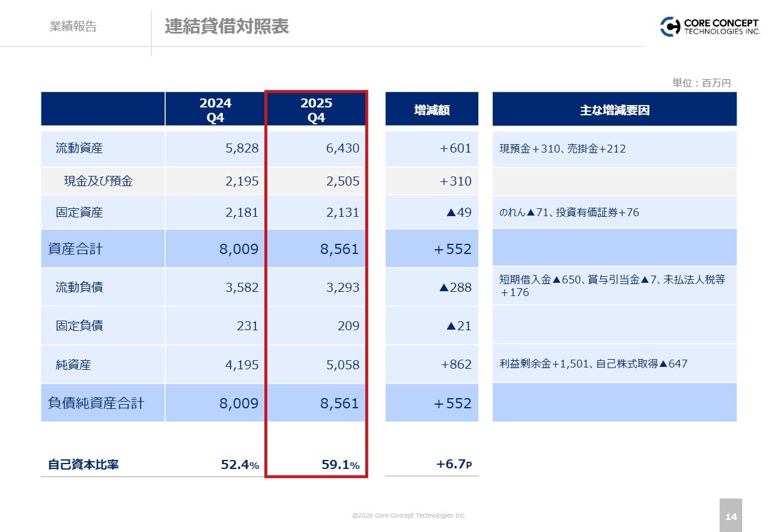
Task: Click the slide title 連結貸借対照表
Action: [226, 26]
